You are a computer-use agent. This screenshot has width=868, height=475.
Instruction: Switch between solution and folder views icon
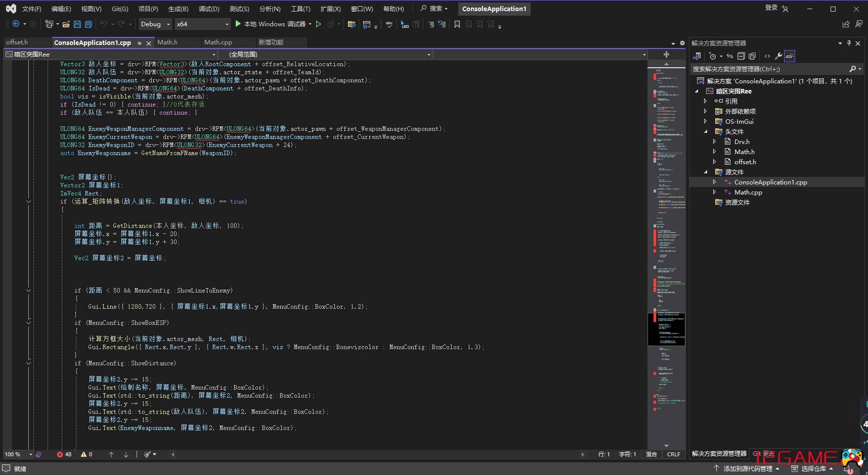click(x=697, y=56)
